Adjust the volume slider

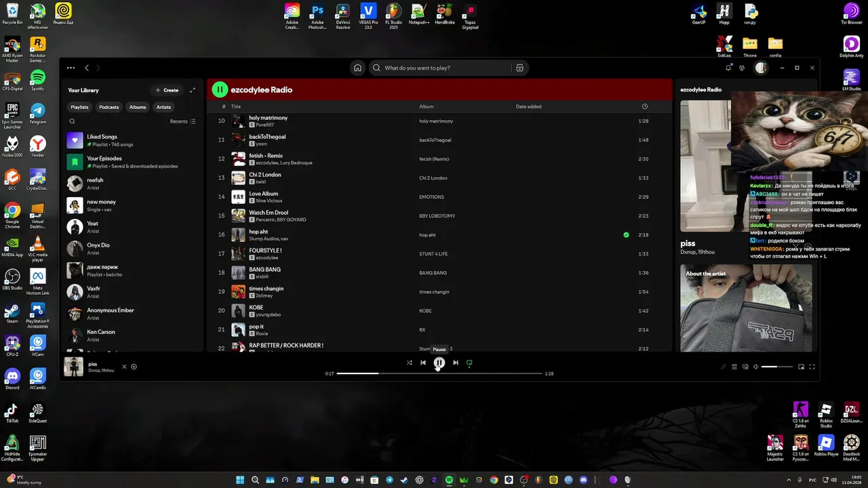[777, 367]
